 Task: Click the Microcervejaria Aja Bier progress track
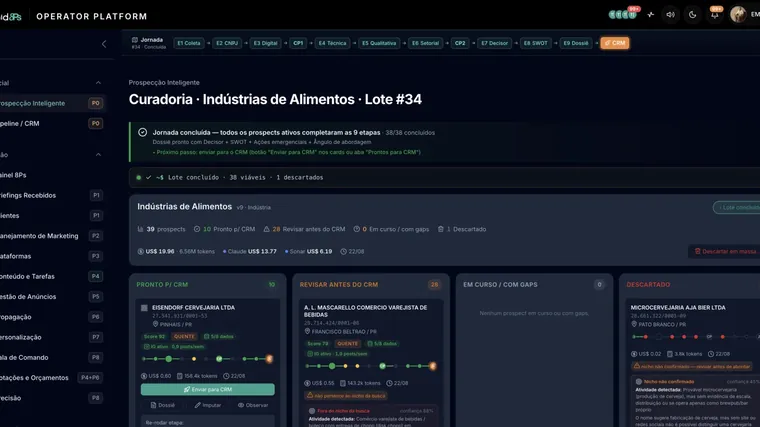[x=696, y=336]
